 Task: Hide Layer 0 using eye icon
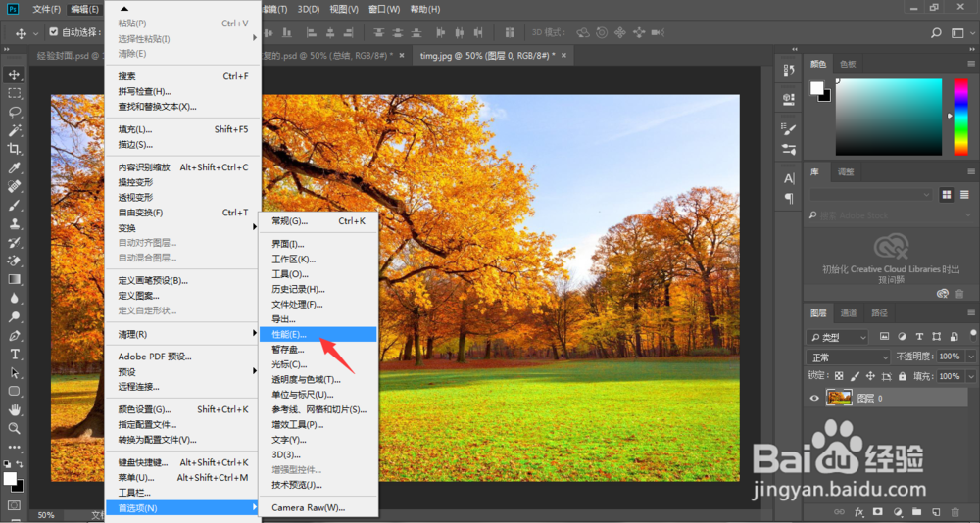(x=814, y=398)
